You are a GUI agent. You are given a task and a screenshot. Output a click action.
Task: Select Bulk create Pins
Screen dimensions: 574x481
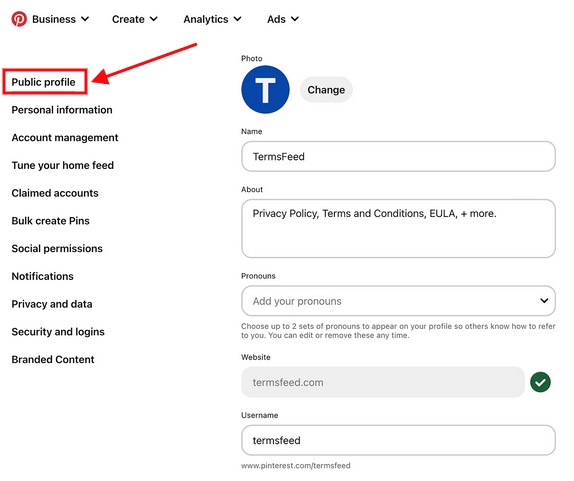[x=51, y=221]
